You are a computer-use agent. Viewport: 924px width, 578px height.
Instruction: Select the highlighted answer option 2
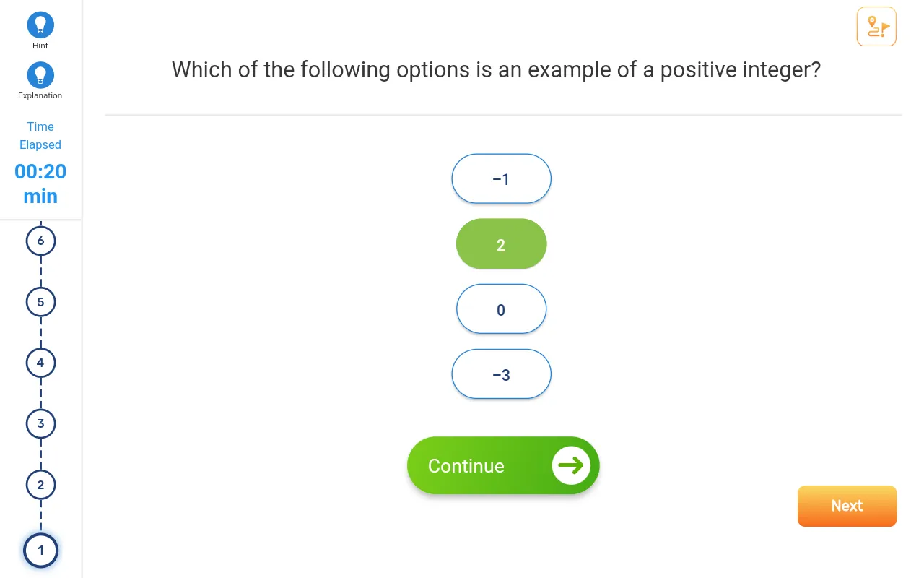[501, 244]
